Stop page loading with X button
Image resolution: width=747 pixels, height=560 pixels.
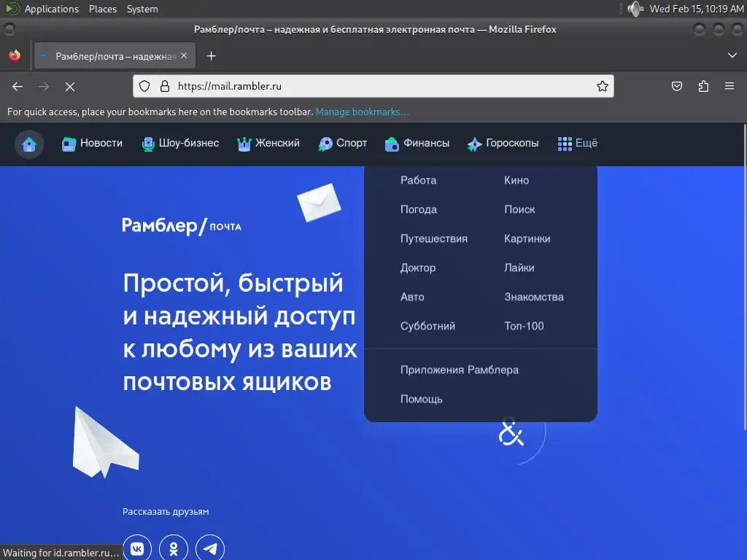[x=70, y=87]
